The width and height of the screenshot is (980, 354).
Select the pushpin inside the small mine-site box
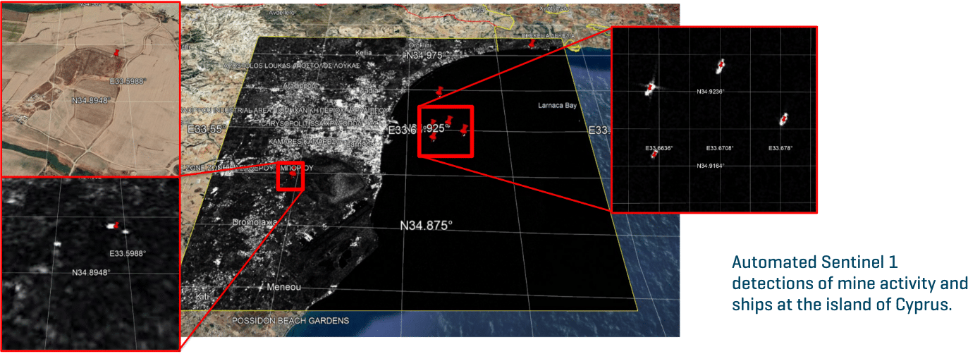coord(292,173)
